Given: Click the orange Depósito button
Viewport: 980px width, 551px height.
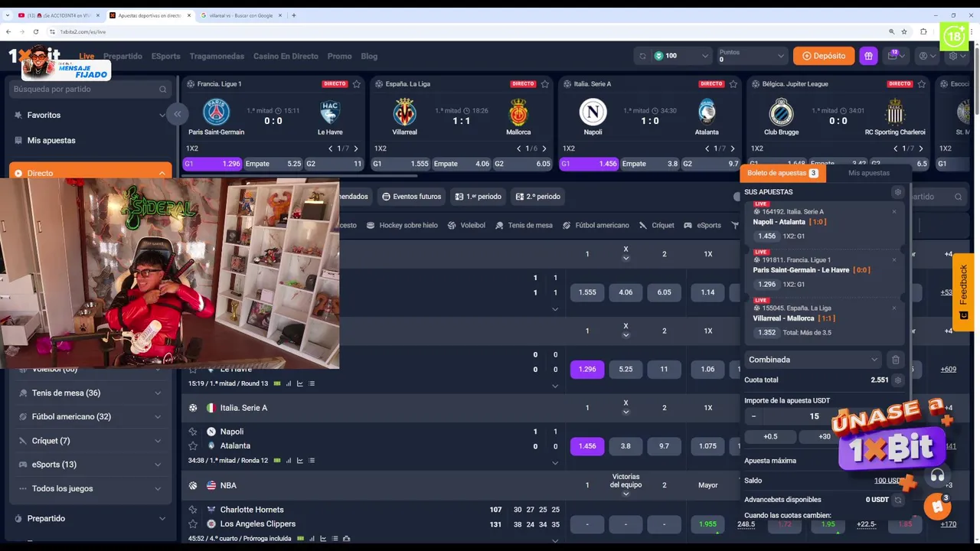Looking at the screenshot, I should pyautogui.click(x=824, y=56).
